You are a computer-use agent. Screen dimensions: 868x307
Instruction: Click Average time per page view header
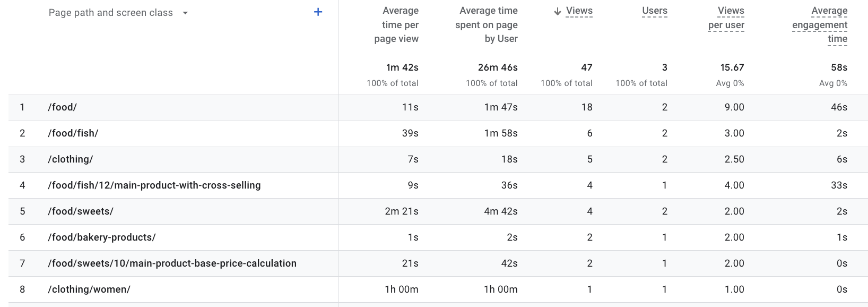pyautogui.click(x=400, y=25)
